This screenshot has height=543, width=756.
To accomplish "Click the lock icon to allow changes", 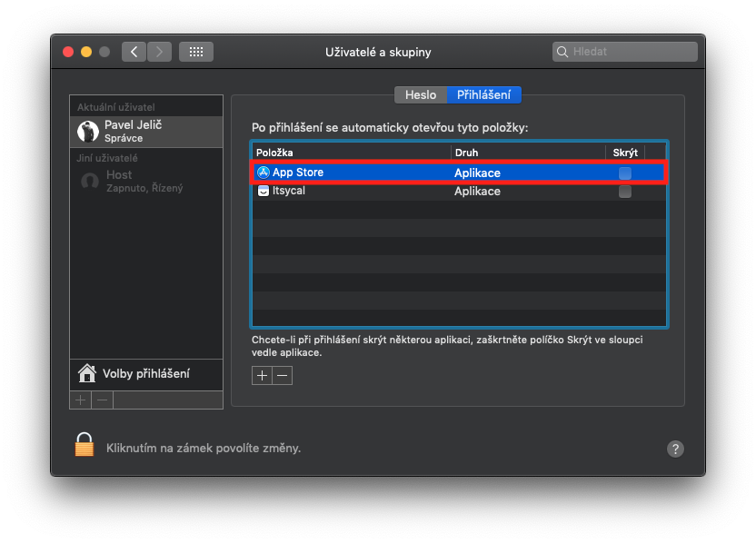I will 85,445.
